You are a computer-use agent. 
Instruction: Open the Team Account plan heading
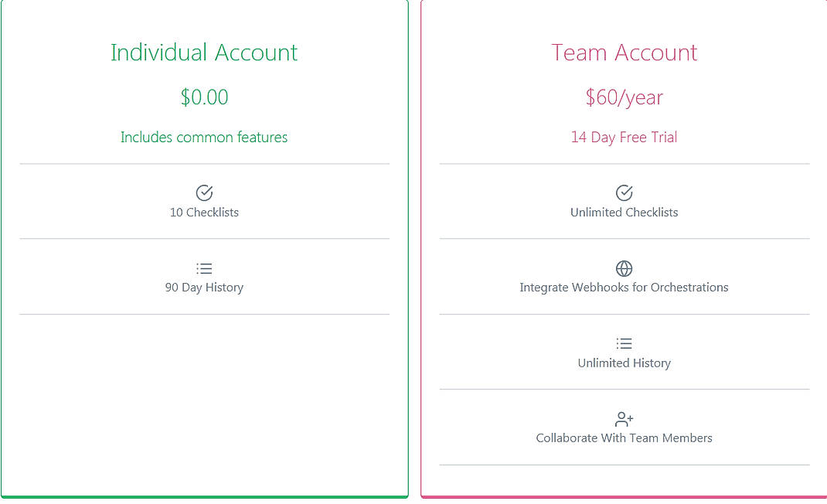click(624, 53)
